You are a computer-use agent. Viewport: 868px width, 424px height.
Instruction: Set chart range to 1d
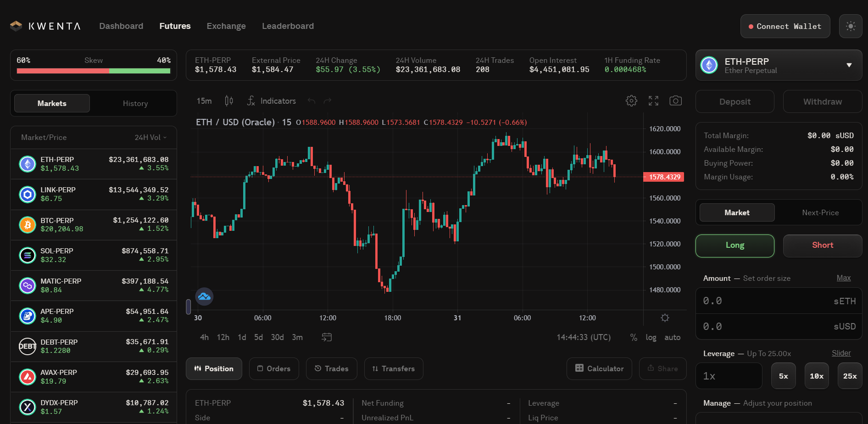click(242, 337)
